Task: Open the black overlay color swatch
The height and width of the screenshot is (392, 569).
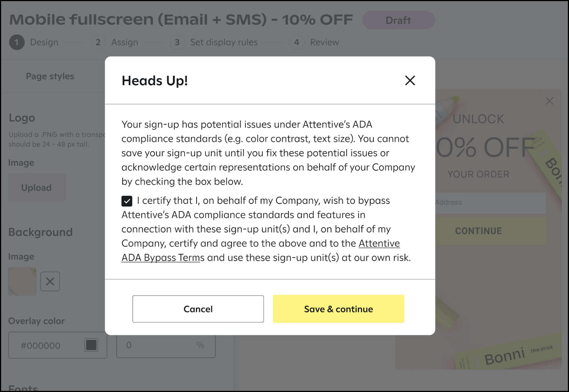Action: tap(91, 345)
